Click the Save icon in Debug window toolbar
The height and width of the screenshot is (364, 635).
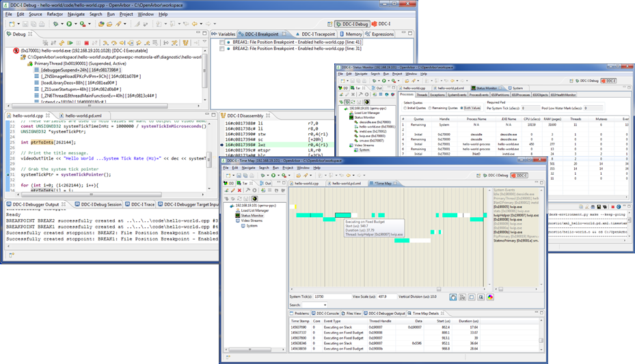25,24
